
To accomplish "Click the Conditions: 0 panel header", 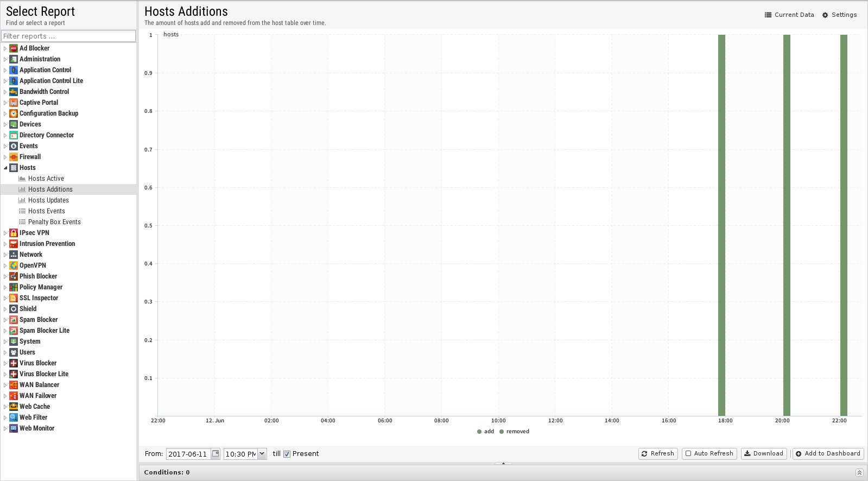I will click(503, 472).
